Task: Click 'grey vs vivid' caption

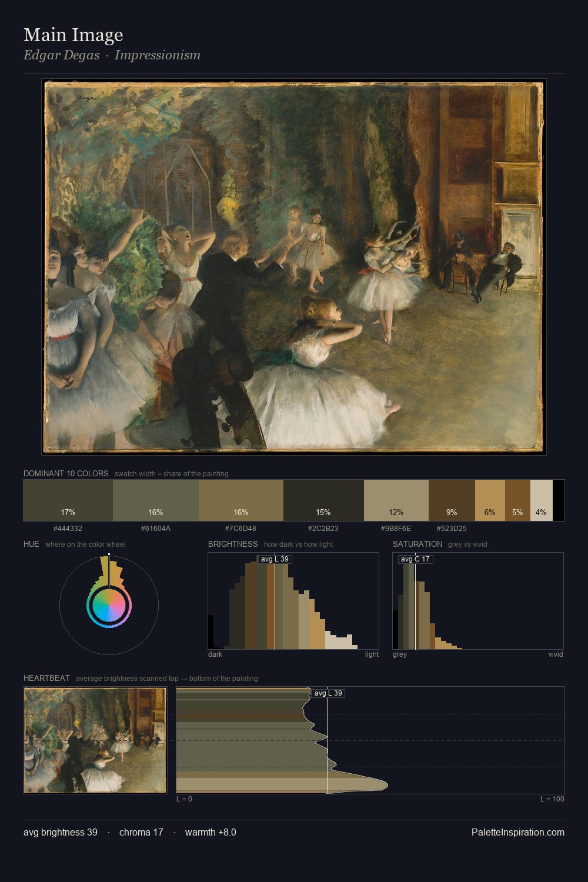Action: (467, 544)
